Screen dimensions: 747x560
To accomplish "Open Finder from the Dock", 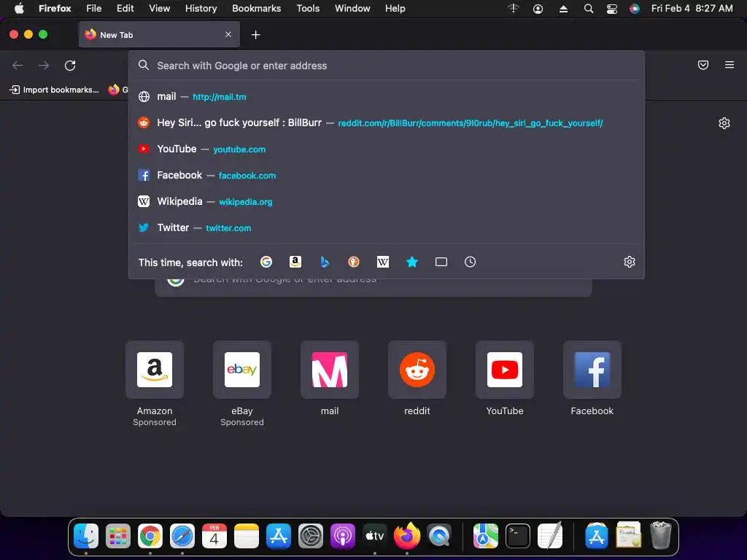I will [86, 536].
